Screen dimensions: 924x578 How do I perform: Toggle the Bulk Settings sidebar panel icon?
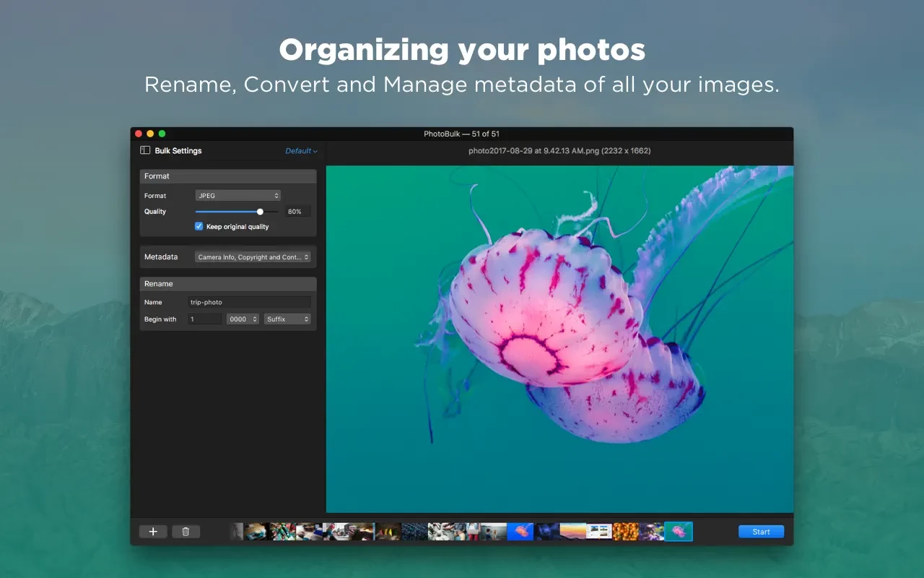145,150
